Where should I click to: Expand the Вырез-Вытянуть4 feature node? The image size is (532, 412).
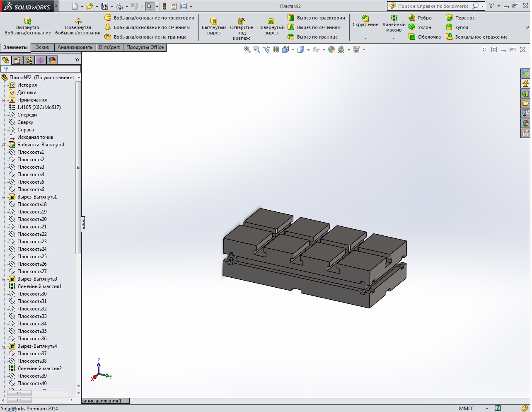coord(4,346)
